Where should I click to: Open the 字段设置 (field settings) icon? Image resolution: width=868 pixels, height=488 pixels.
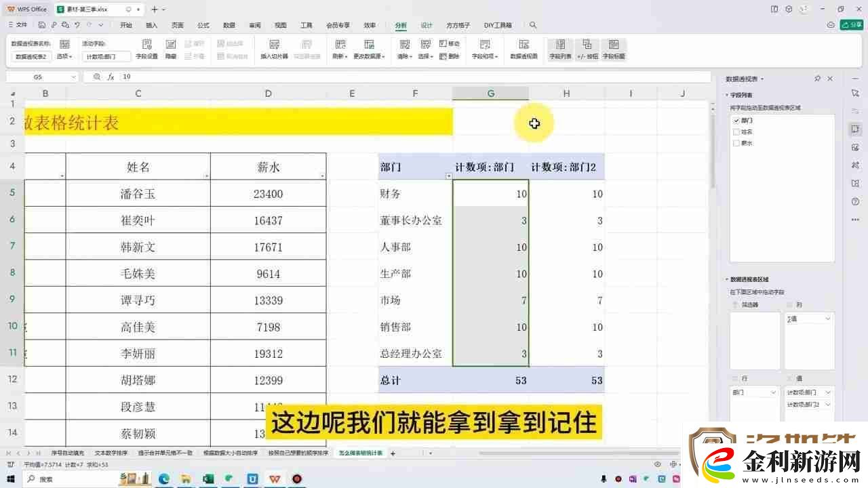click(148, 47)
